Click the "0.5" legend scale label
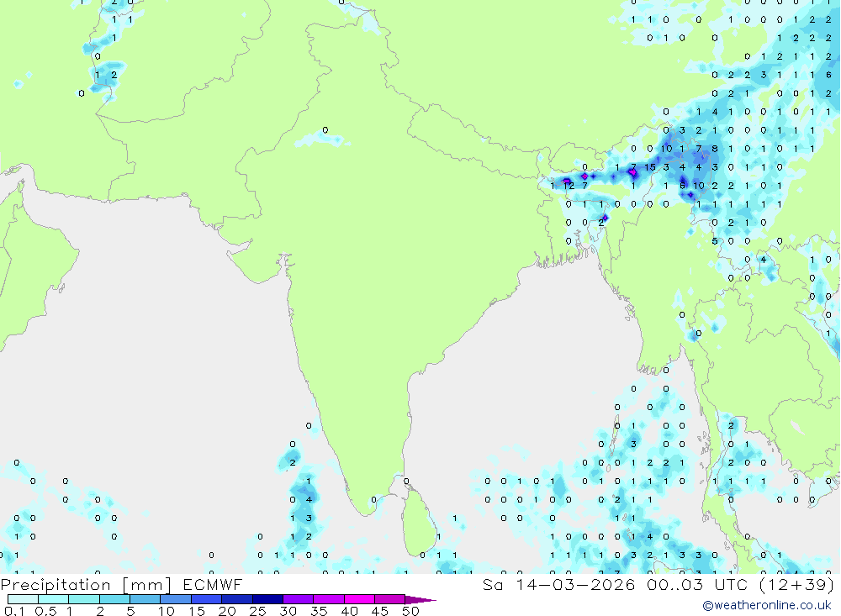Image resolution: width=841 pixels, height=616 pixels. point(45,611)
